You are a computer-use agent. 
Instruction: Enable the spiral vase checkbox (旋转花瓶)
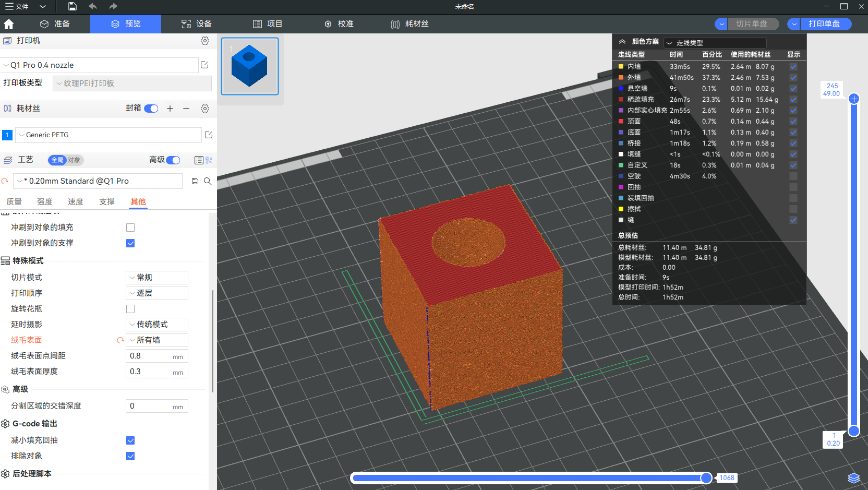[130, 309]
